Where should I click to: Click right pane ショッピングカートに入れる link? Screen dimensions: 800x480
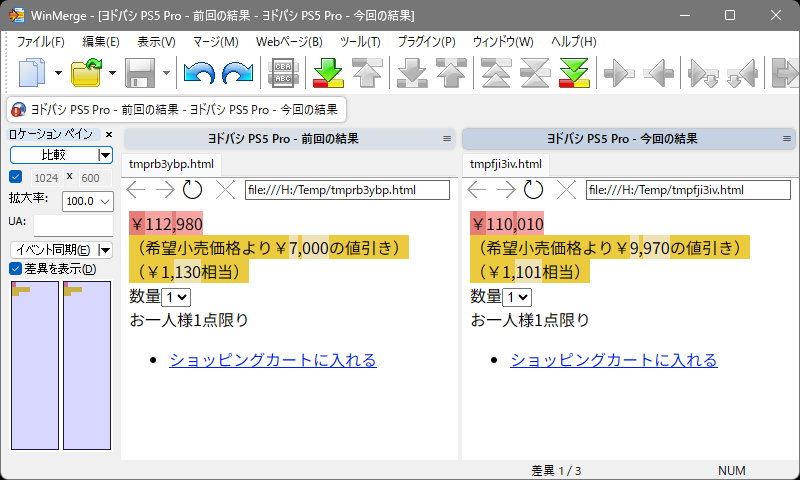pyautogui.click(x=614, y=360)
